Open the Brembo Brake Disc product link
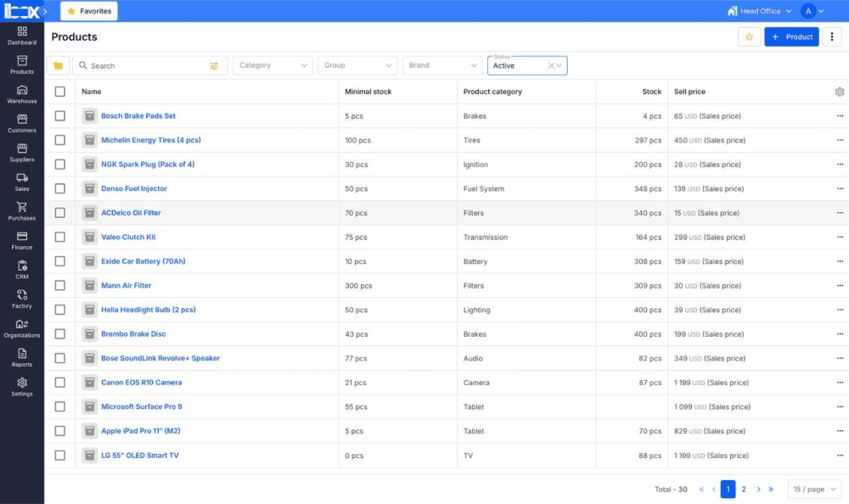849x504 pixels. point(133,334)
